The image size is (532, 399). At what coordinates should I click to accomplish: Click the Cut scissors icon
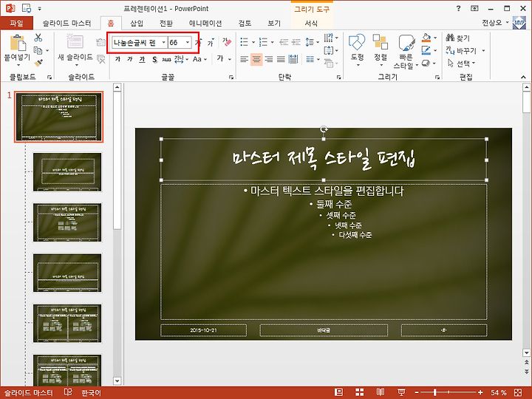coord(38,38)
